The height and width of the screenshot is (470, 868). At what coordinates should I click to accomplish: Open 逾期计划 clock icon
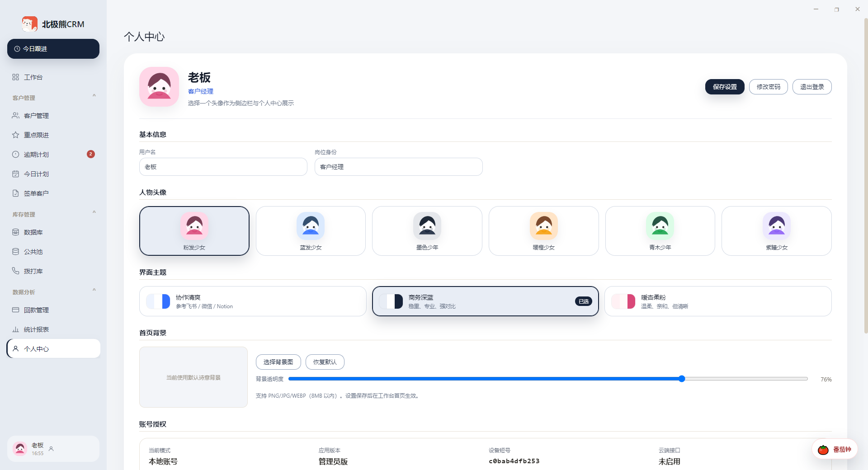coord(15,155)
